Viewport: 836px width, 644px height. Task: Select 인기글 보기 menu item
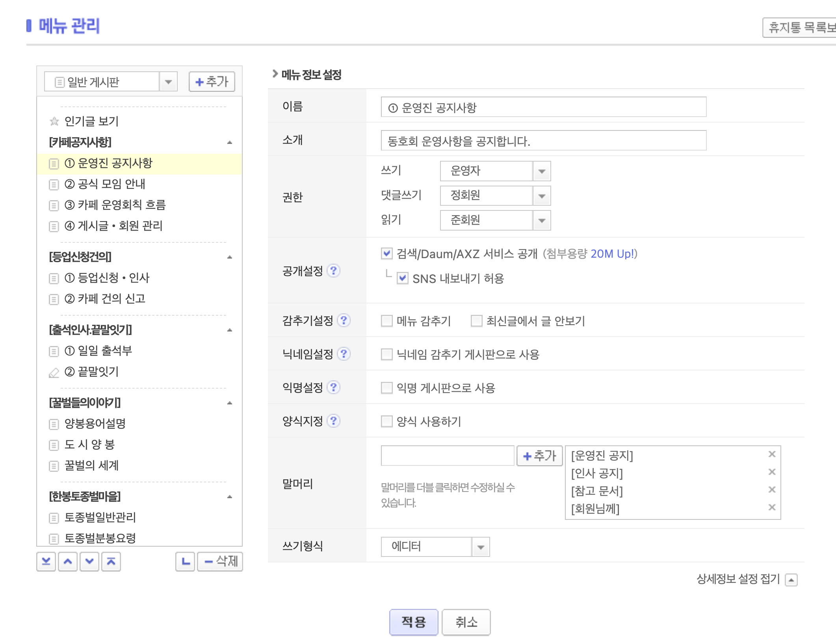point(91,121)
